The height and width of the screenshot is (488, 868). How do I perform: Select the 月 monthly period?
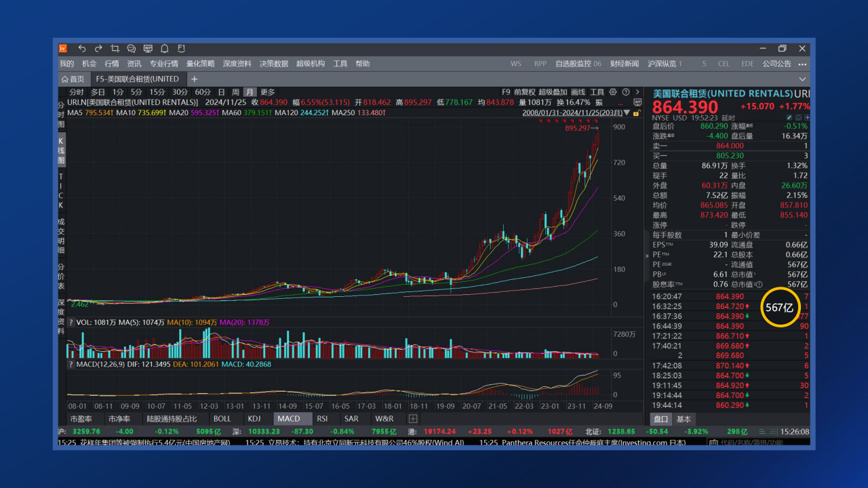250,92
